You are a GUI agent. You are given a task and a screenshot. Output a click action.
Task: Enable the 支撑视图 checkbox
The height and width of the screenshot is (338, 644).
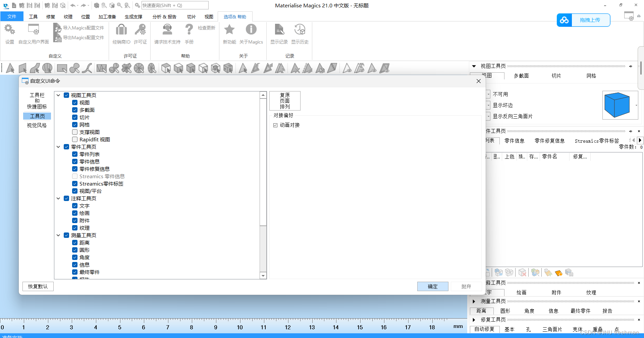75,132
